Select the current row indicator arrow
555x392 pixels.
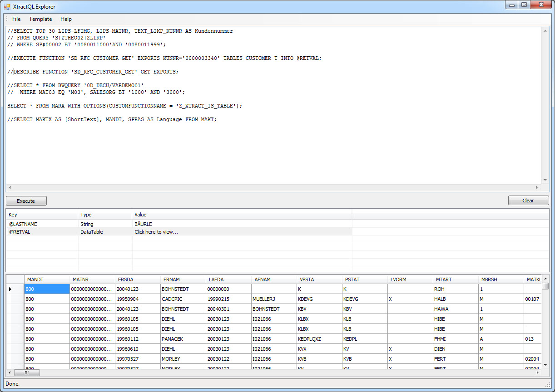click(10, 289)
